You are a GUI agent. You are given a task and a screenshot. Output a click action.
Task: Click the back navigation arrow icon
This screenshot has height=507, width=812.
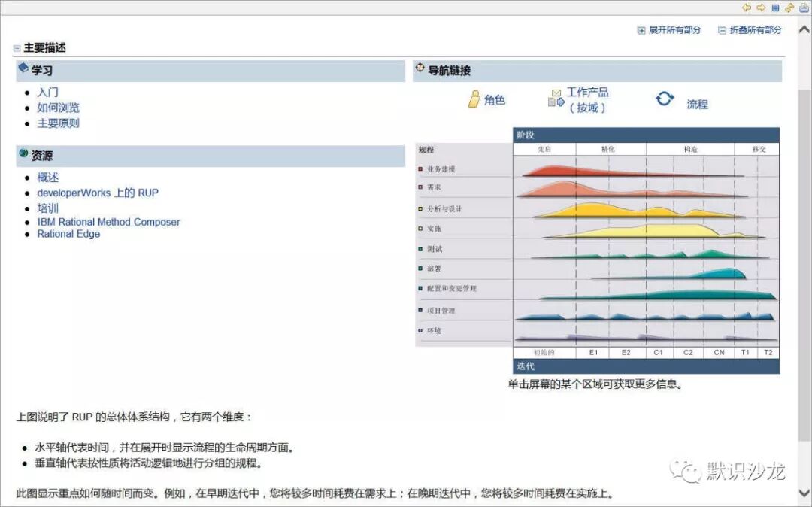tap(746, 8)
